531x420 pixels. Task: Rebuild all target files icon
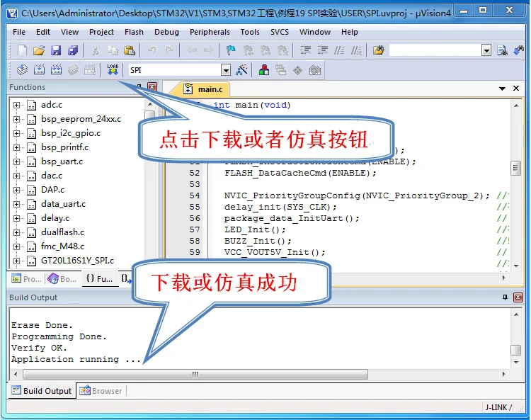click(x=56, y=70)
